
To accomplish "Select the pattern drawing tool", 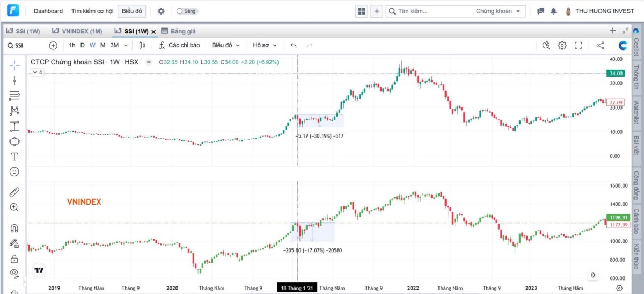I will click(x=14, y=111).
